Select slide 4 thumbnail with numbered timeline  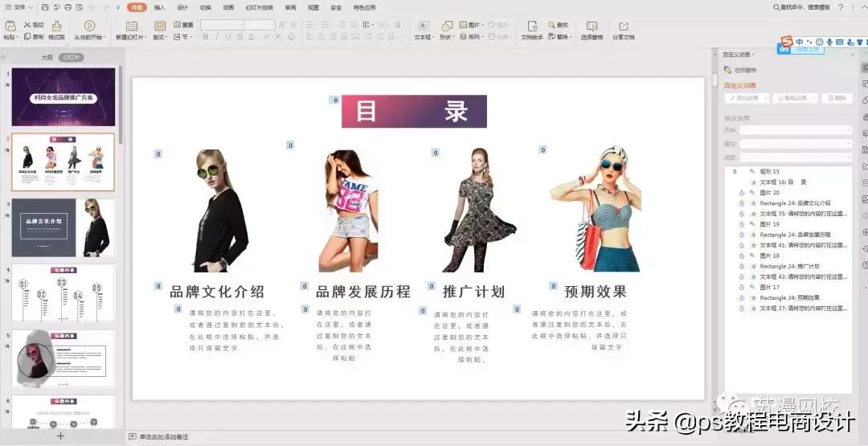coord(63,293)
